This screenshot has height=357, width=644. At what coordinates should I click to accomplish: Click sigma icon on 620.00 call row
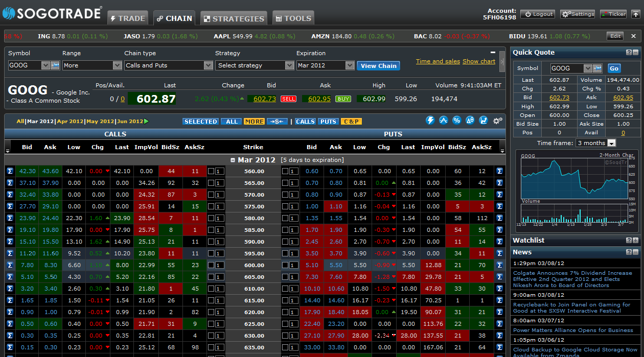coord(10,312)
